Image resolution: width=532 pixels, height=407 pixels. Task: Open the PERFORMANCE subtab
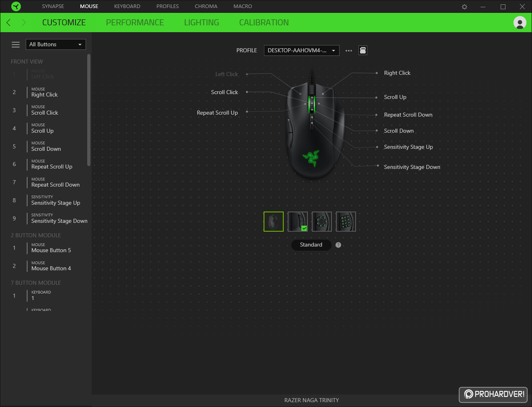135,23
